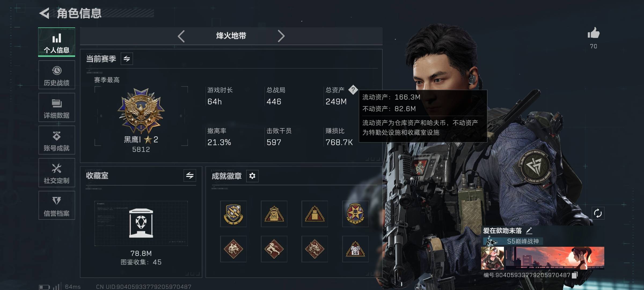Image resolution: width=644 pixels, height=290 pixels.
Task: Like the profile with thumbs-up icon
Action: click(x=593, y=34)
